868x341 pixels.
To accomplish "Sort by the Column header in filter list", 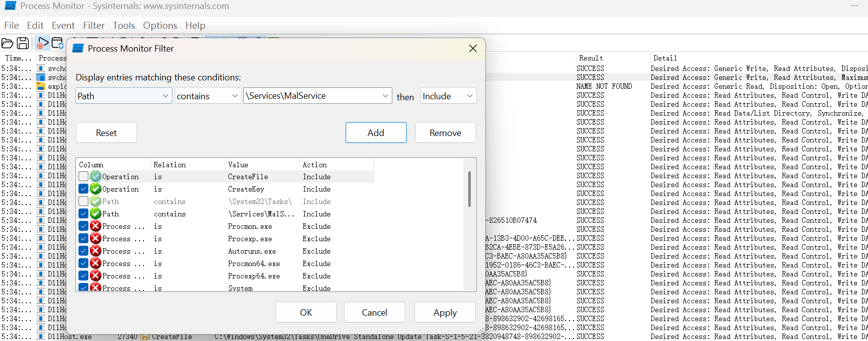I will click(113, 164).
